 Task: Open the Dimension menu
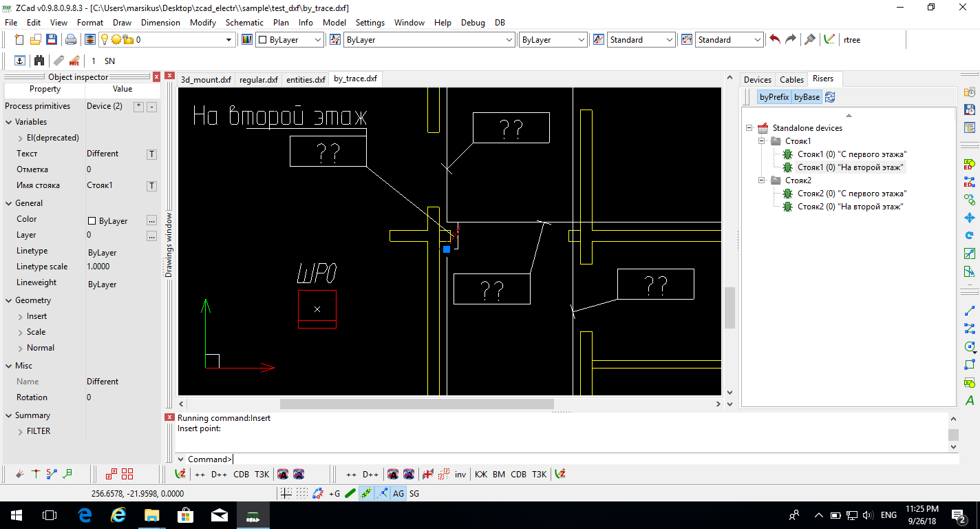pyautogui.click(x=160, y=23)
